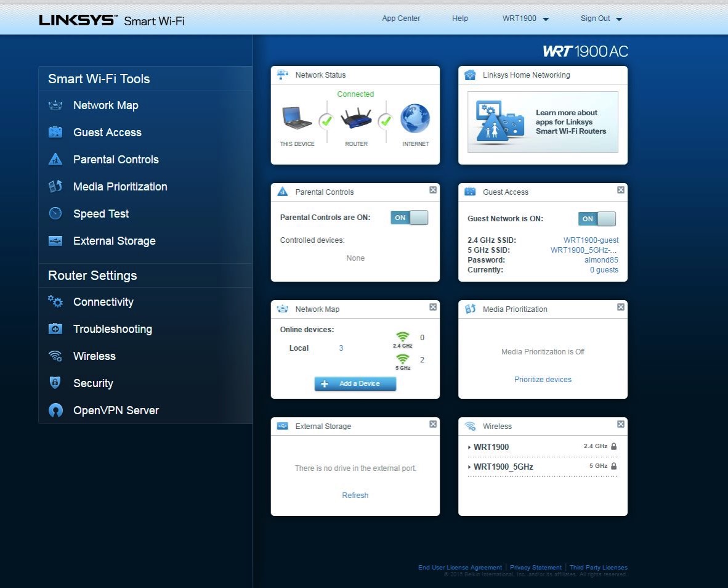
Task: Close the Media Prioritization widget
Action: [620, 307]
